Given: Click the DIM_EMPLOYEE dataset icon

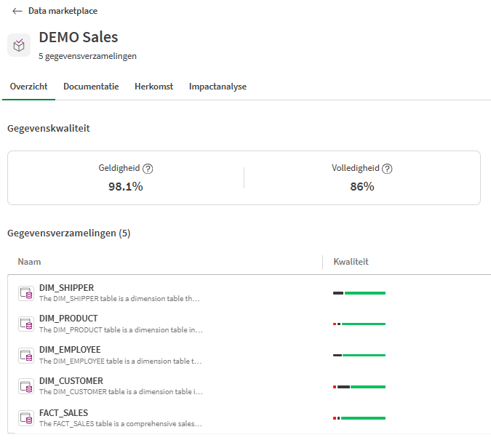Looking at the screenshot, I should click(x=26, y=356).
